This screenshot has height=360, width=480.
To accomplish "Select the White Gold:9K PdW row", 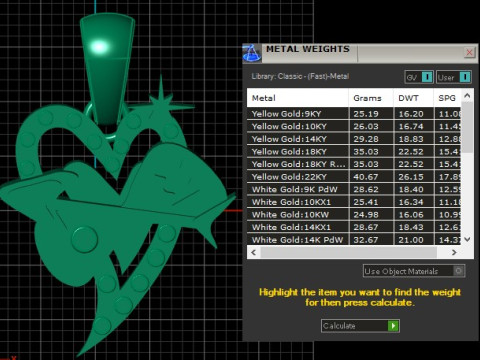I will click(x=354, y=189).
